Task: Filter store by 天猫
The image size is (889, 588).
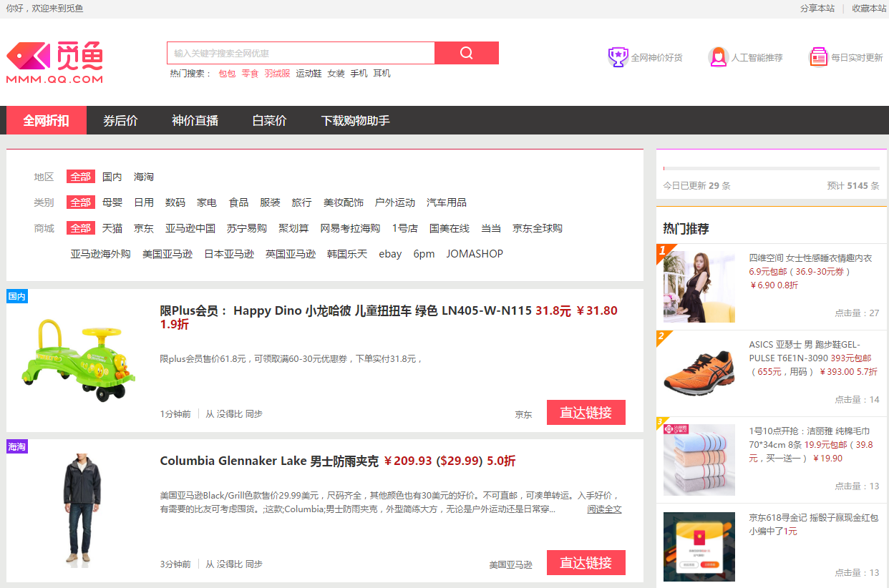Action: (112, 228)
